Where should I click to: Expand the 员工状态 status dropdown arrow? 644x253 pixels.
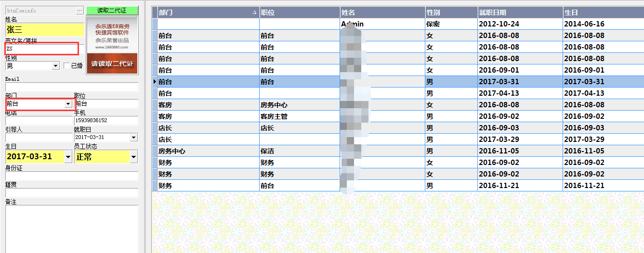point(133,157)
